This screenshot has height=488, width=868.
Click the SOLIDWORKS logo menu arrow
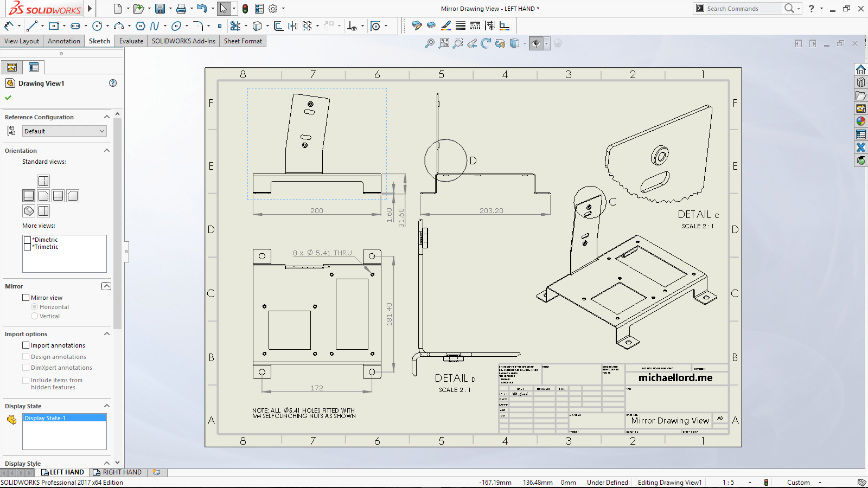pyautogui.click(x=90, y=9)
